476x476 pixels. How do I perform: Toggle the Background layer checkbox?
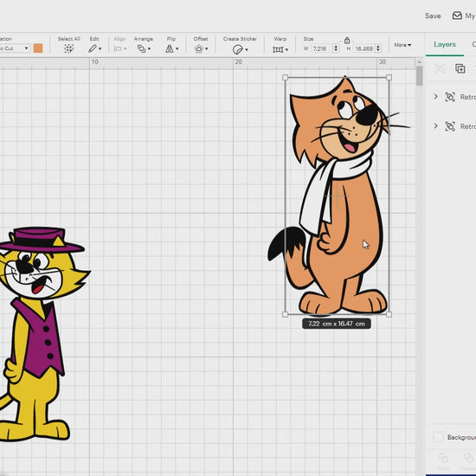pos(438,437)
